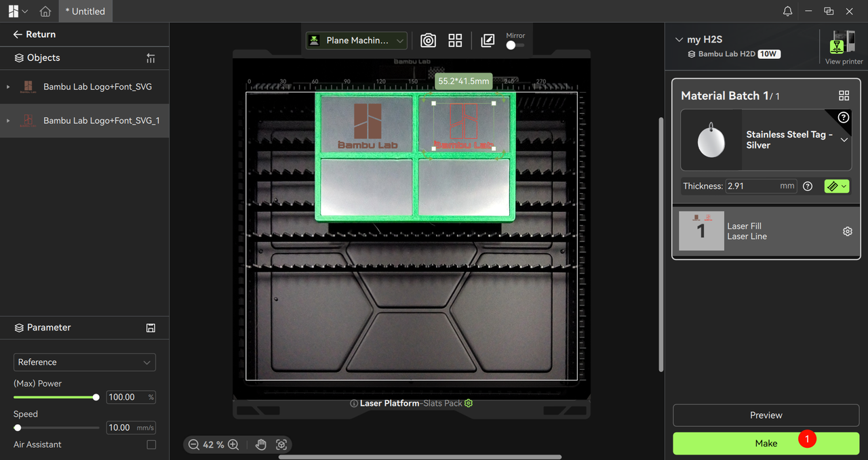Click the Return back arrow
The image size is (868, 460).
(x=18, y=35)
